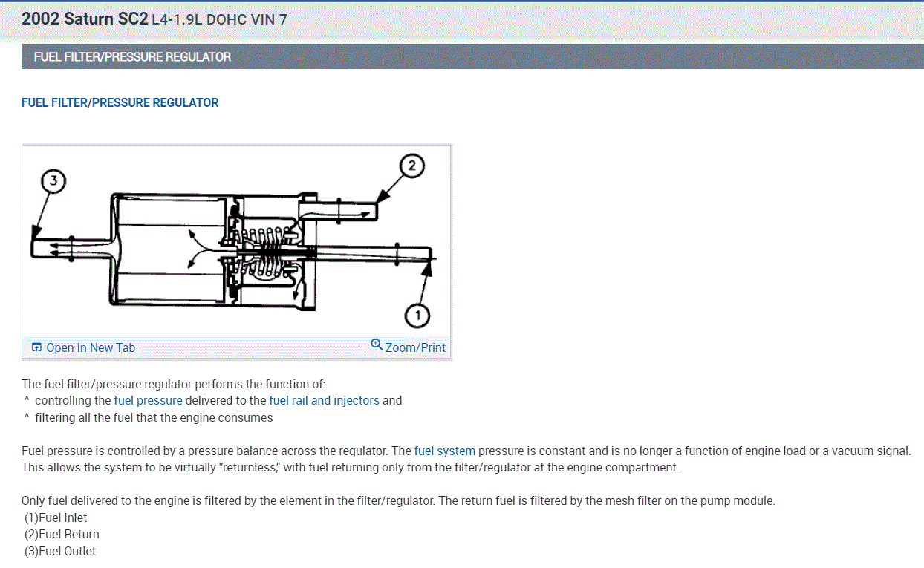The height and width of the screenshot is (568, 924).
Task: Click the fuel filter regulator diagram image
Action: [236, 241]
